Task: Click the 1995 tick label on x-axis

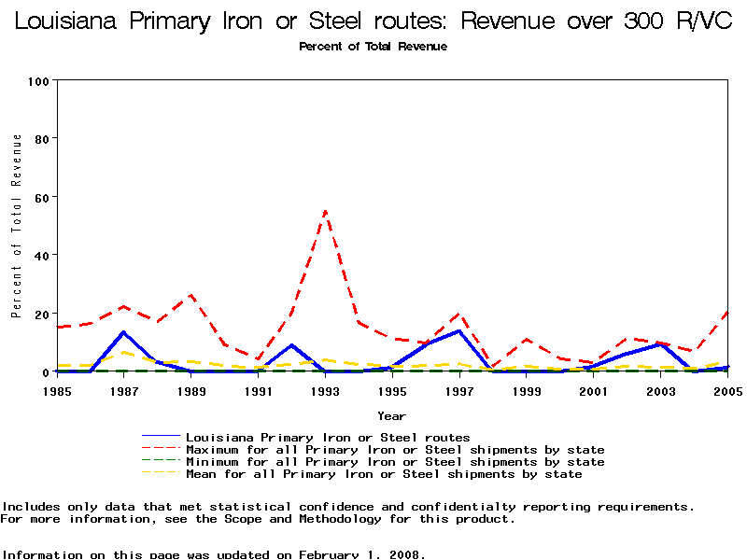Action: click(x=392, y=391)
